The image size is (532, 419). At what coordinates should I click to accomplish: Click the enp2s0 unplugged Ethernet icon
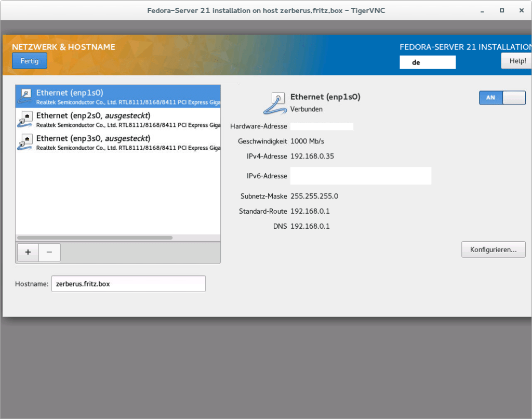click(x=25, y=119)
